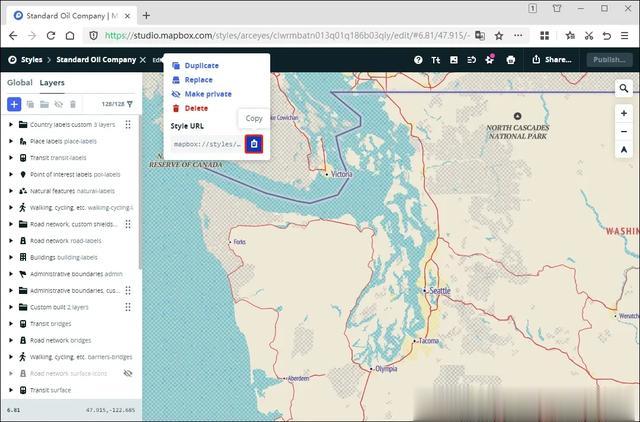Click the group layers folder icon

pos(44,104)
